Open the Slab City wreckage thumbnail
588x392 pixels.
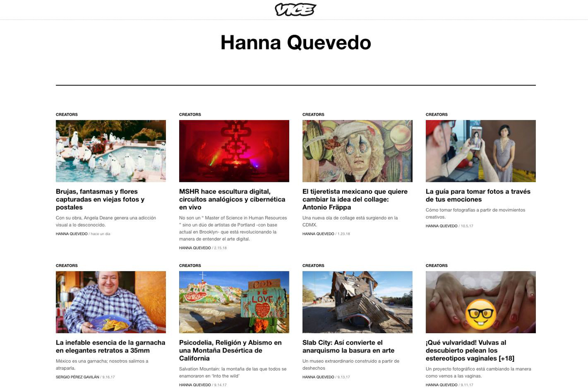(358, 302)
